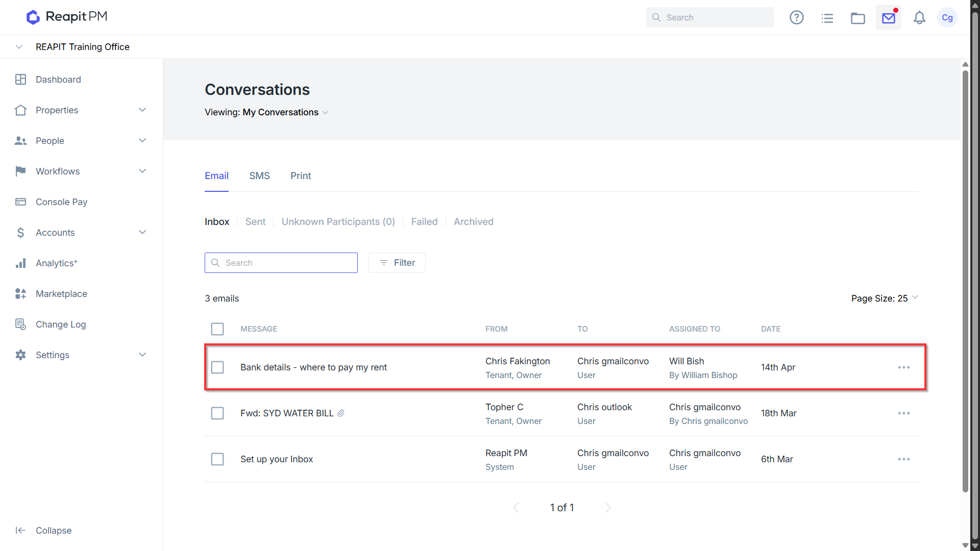Open the REAPIT Training Office dropdown chevron
Image resolution: width=980 pixels, height=551 pixels.
(19, 47)
